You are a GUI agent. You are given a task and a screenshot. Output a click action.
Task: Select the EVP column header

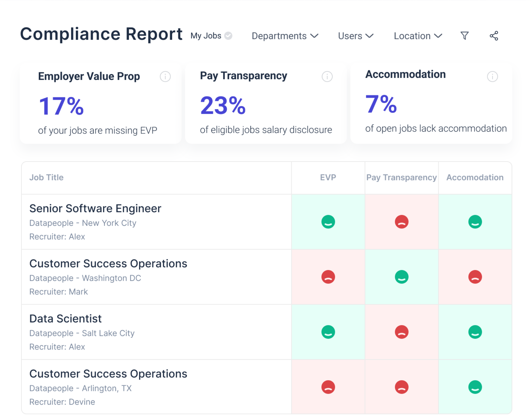(328, 177)
